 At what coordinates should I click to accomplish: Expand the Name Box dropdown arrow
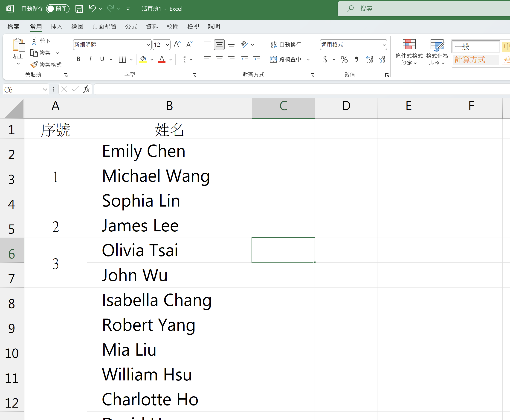[x=45, y=89]
